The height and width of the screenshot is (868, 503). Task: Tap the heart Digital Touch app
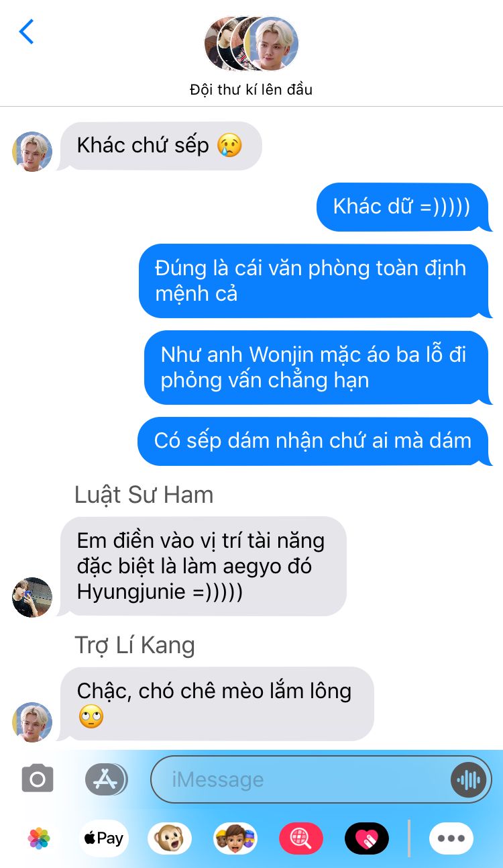coord(367,838)
